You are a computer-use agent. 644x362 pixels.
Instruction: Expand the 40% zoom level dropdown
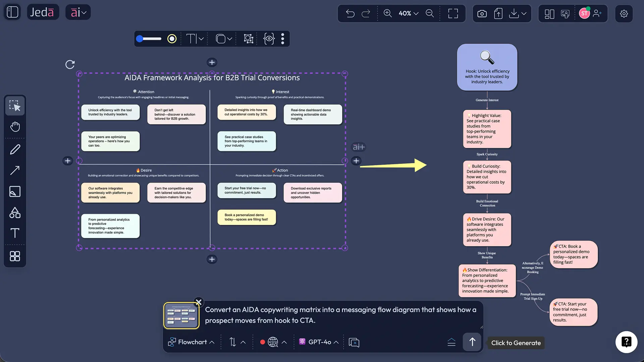(409, 13)
